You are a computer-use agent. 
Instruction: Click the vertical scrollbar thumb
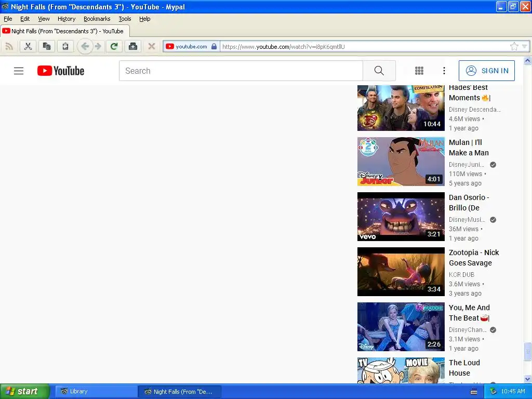pyautogui.click(x=527, y=352)
